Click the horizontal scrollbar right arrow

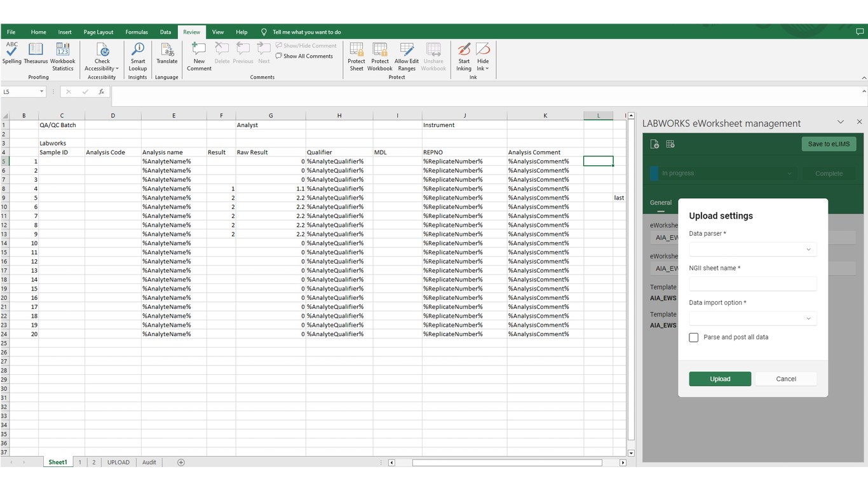coord(623,463)
